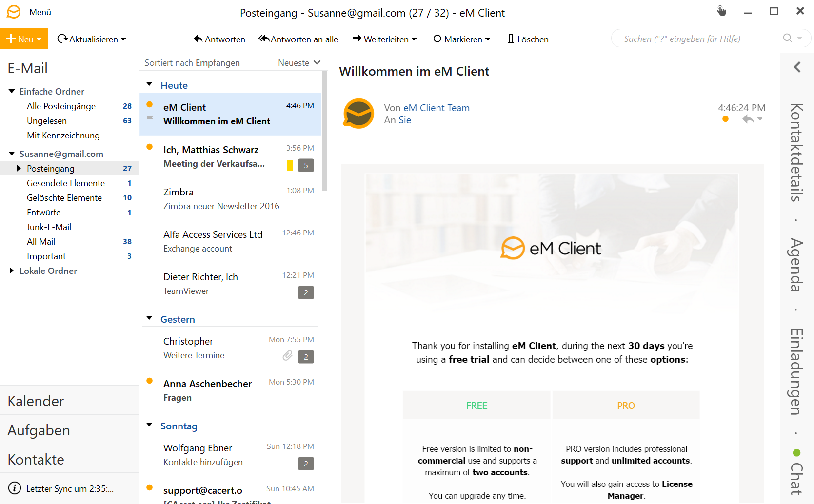Toggle unread dot on Matthias Schwarz message

point(150,147)
